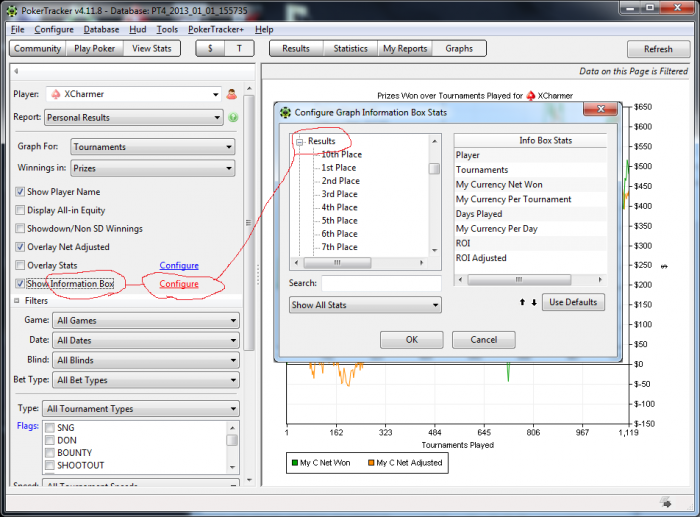This screenshot has width=700, height=517.
Task: Select My Currency Net Won stat row
Action: 530,185
